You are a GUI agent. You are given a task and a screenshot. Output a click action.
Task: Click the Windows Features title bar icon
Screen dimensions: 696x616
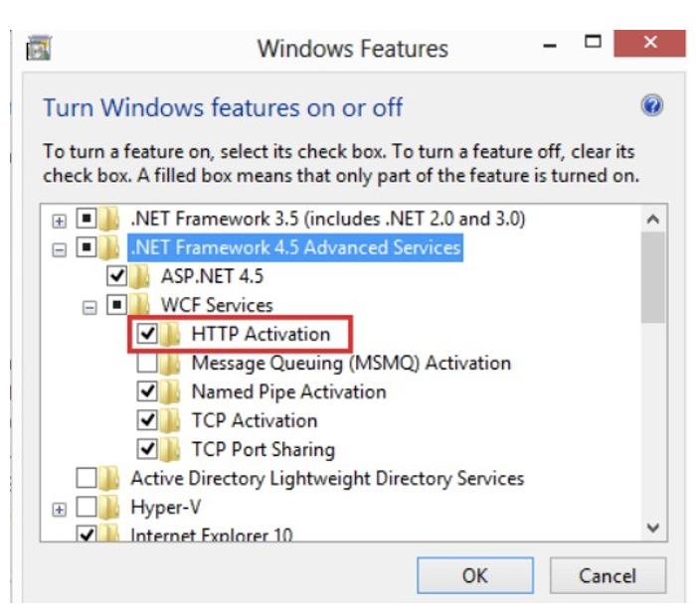tap(39, 48)
